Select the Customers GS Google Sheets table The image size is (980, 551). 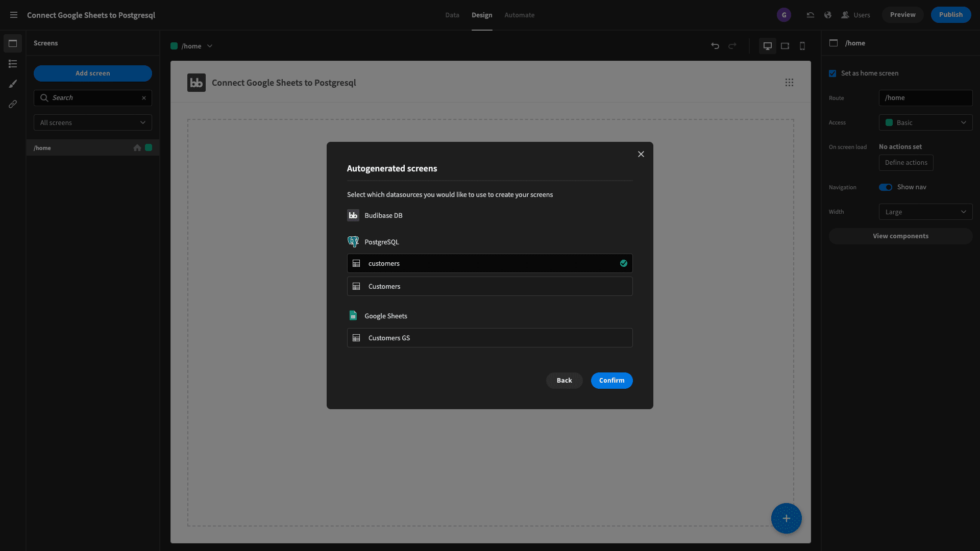tap(489, 338)
